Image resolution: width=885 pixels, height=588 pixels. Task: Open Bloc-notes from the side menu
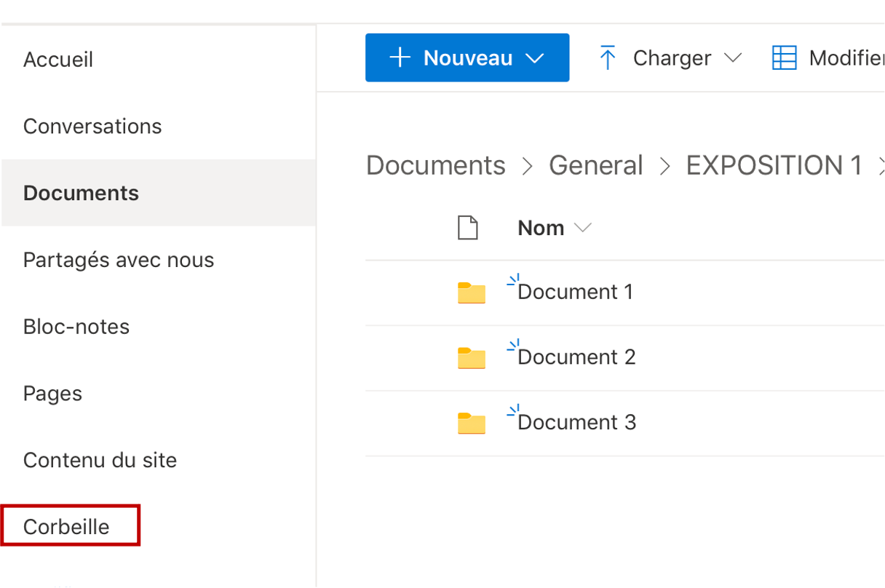(76, 327)
